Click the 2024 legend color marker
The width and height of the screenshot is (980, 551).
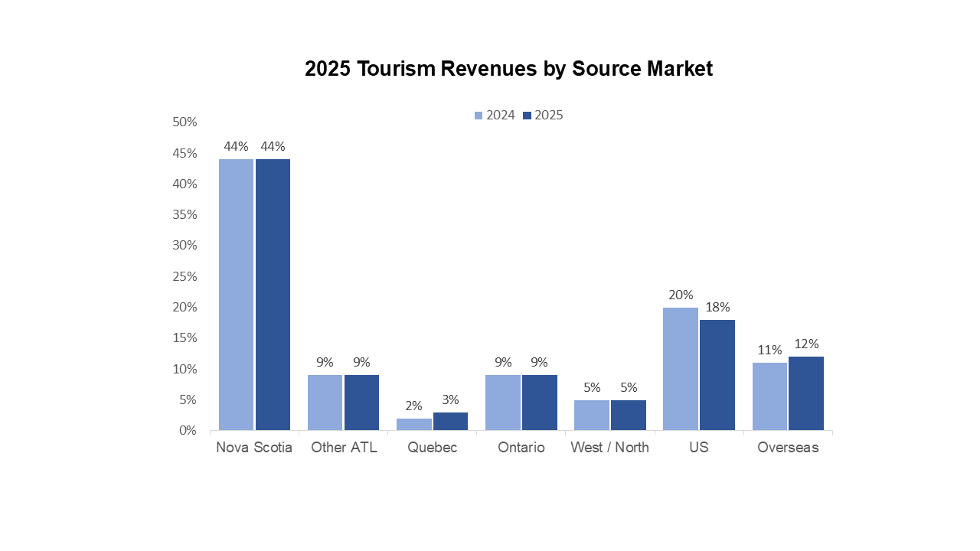[x=479, y=115]
